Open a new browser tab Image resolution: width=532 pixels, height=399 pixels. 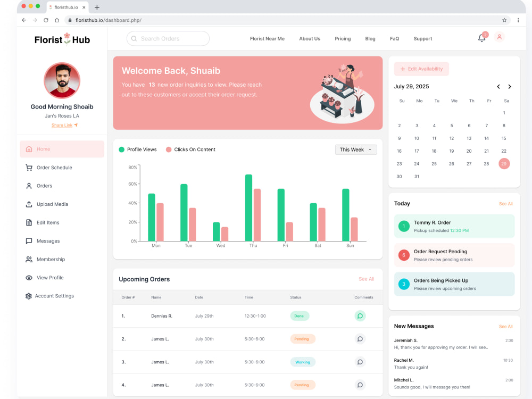coord(97,7)
